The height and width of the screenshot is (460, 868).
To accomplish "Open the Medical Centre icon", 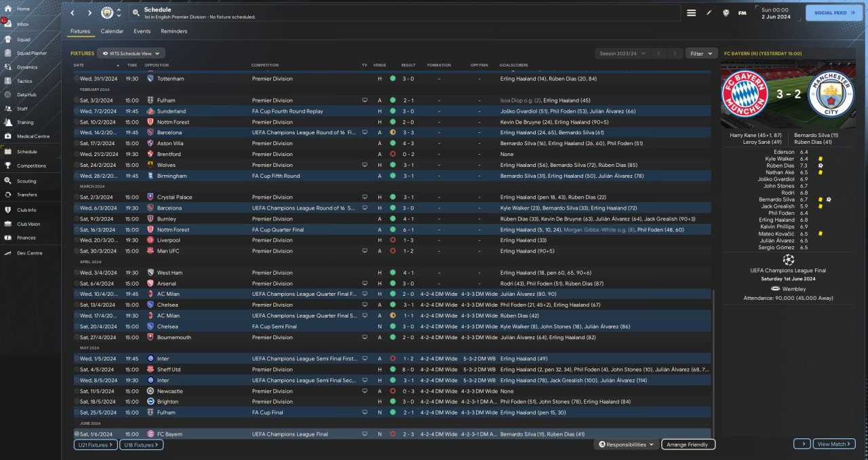I will pos(7,136).
